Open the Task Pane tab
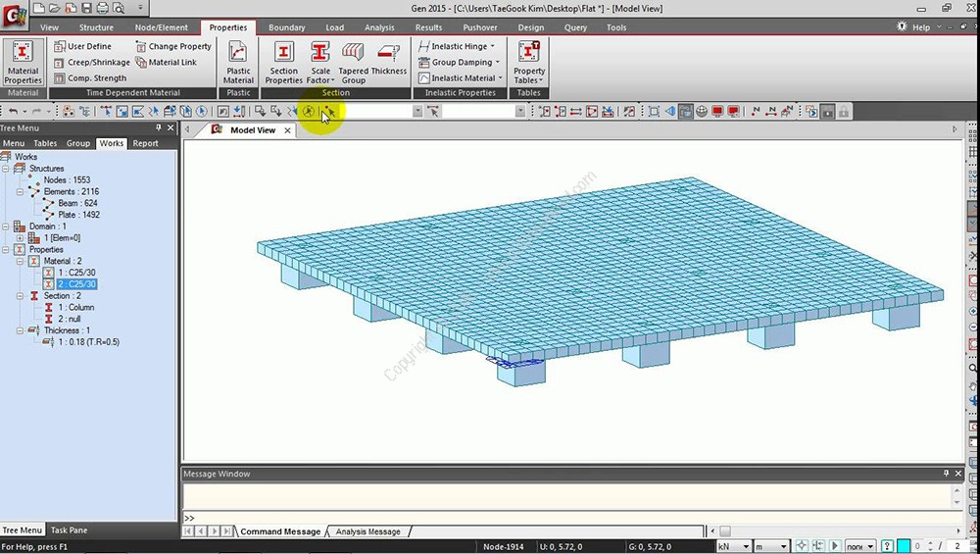The height and width of the screenshot is (554, 980). click(69, 530)
